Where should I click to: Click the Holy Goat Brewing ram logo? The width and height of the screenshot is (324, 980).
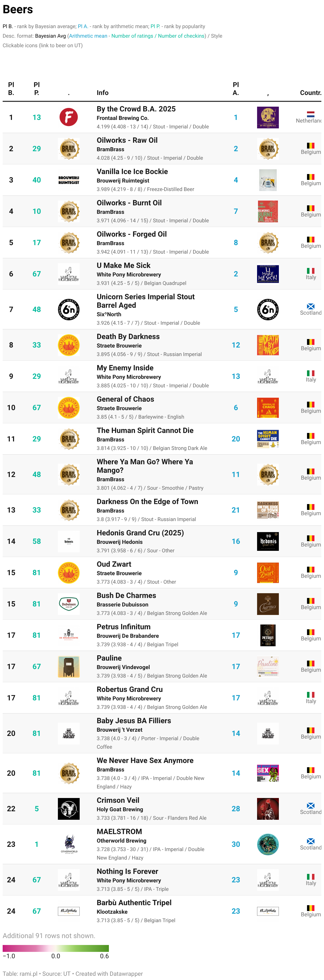69,808
